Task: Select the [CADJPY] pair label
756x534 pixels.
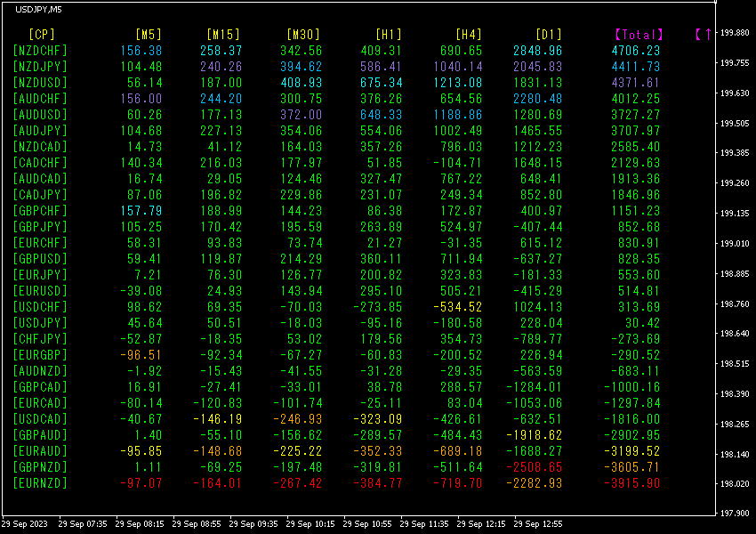Action: [x=40, y=195]
